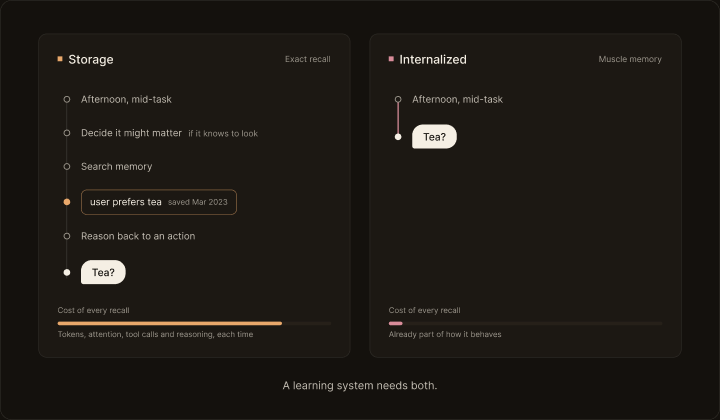
Task: Click the saved Mar 2023 timestamp
Action: point(197,202)
